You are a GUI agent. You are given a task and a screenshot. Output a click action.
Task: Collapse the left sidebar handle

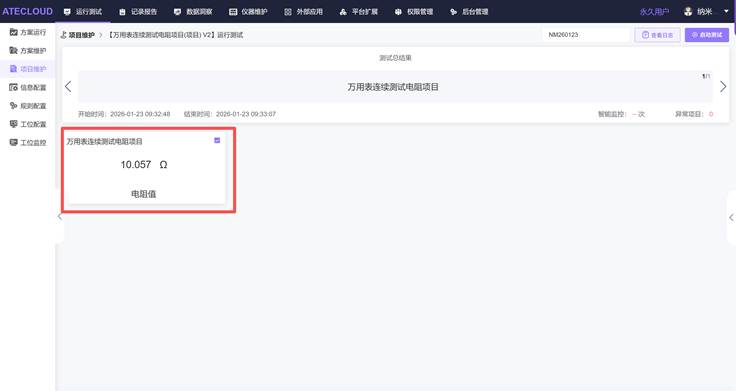[60, 216]
